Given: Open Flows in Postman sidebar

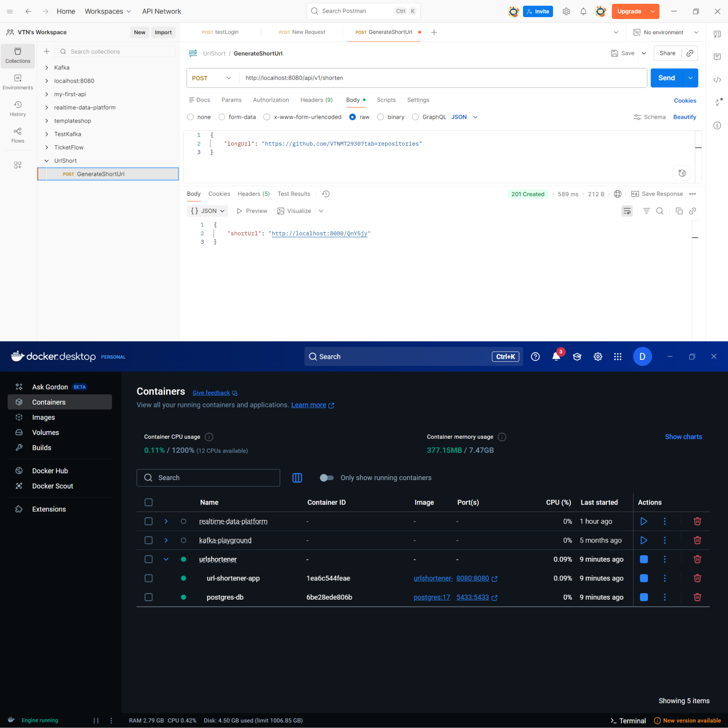Looking at the screenshot, I should click(x=18, y=135).
